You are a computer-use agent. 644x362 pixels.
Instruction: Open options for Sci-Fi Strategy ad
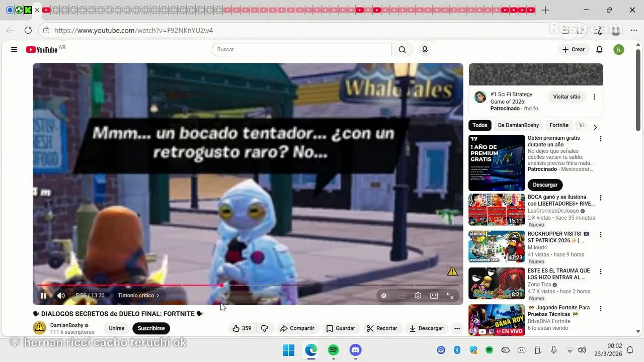(x=594, y=97)
